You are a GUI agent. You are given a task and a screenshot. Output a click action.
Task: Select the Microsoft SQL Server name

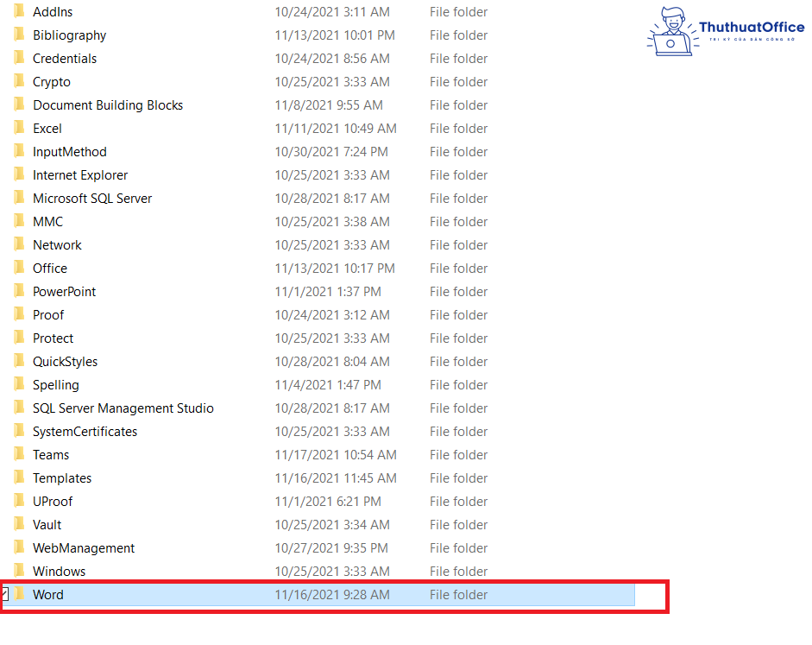click(92, 199)
